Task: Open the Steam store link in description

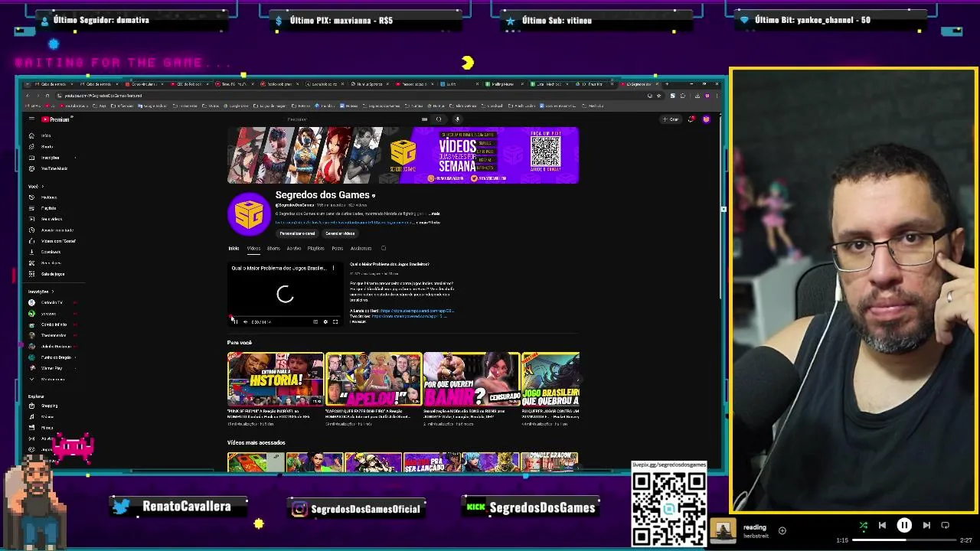Action: click(x=416, y=311)
